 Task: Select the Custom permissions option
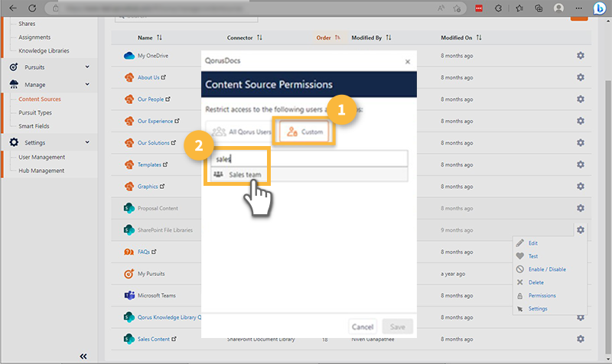point(304,132)
